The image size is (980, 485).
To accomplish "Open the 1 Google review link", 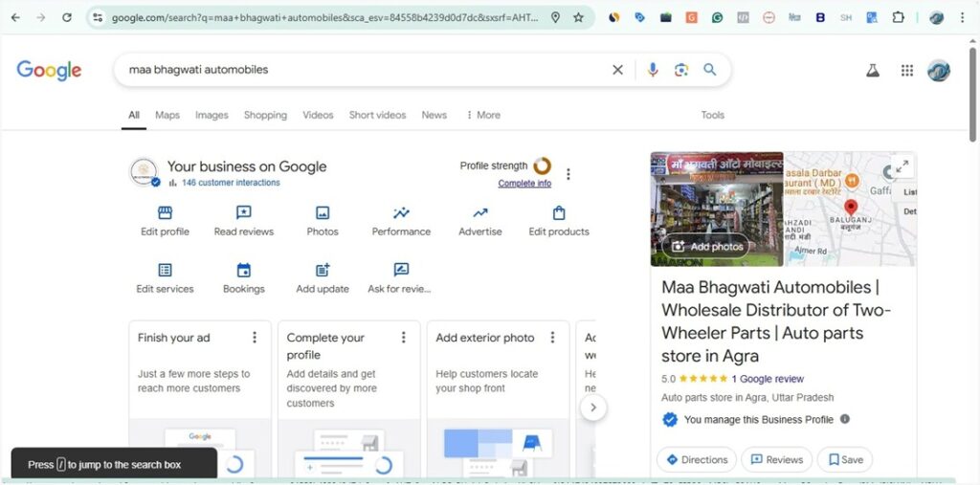I will coord(768,379).
